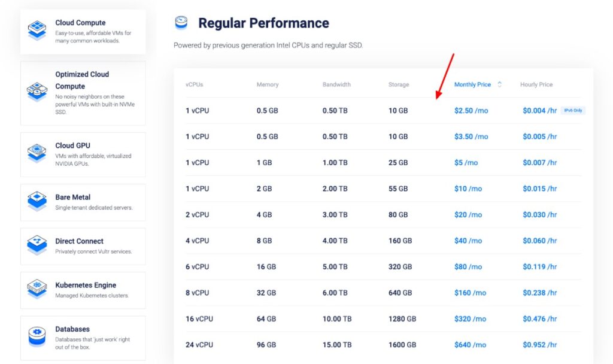Click the Monthly Price column header
Screen dimensions: 613x364
pyautogui.click(x=472, y=84)
